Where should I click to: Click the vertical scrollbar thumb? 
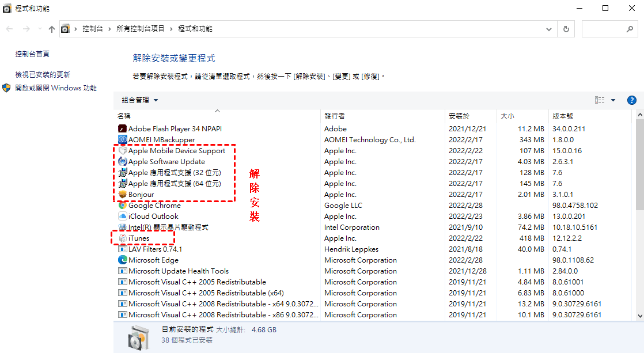tap(640, 166)
